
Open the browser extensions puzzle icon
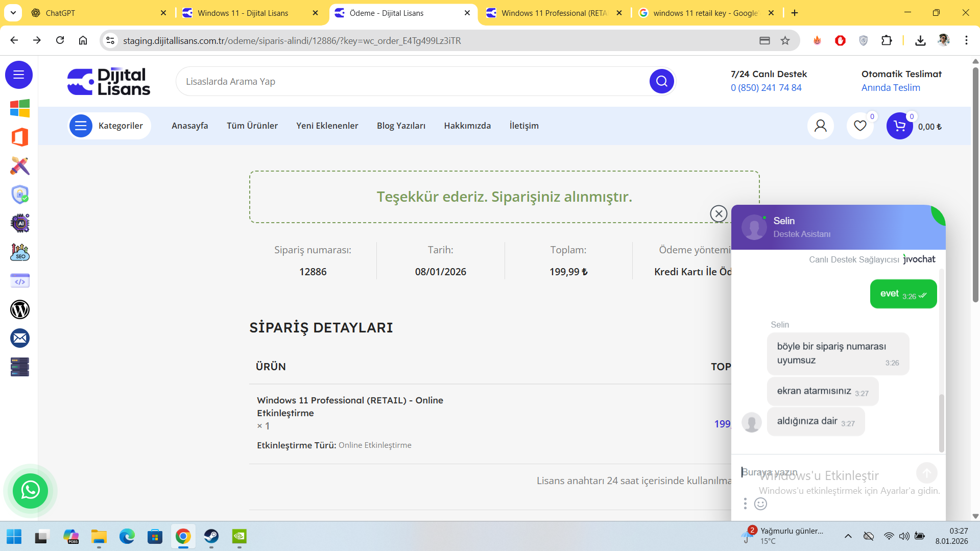coord(887,40)
